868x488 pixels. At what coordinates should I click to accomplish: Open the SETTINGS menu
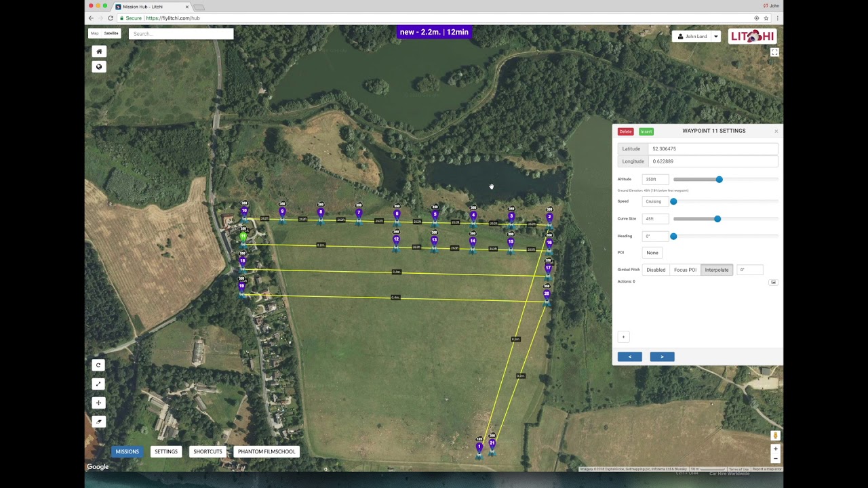point(166,451)
